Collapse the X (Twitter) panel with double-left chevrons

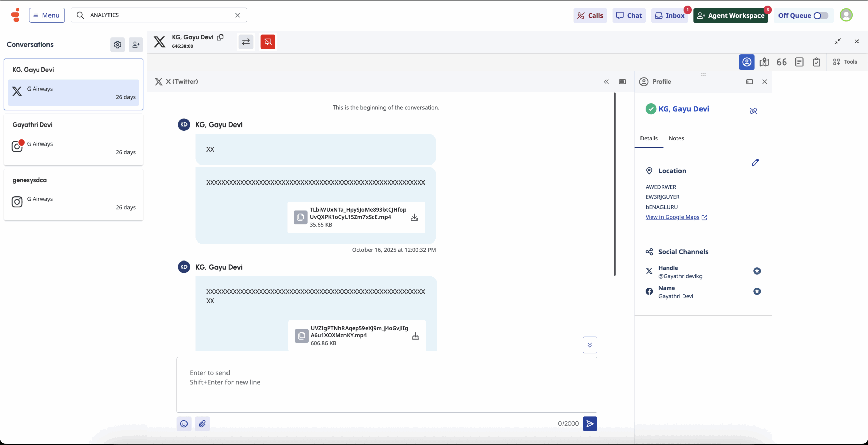[x=606, y=82]
